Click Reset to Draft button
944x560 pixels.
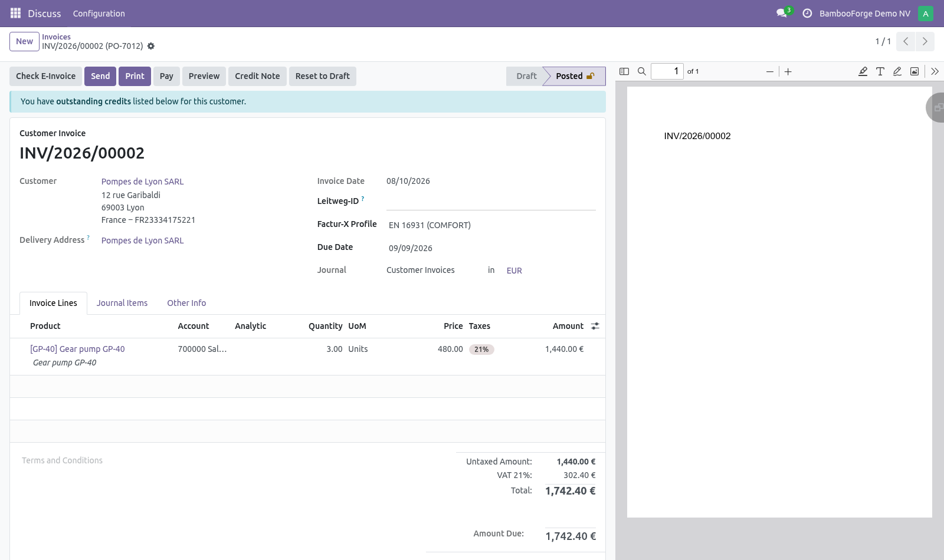(323, 76)
